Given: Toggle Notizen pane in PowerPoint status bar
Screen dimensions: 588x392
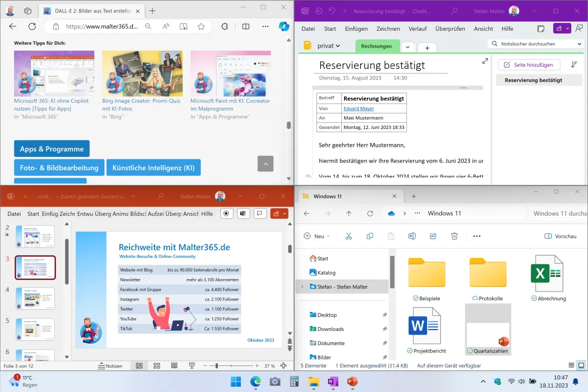Looking at the screenshot, I should point(110,366).
